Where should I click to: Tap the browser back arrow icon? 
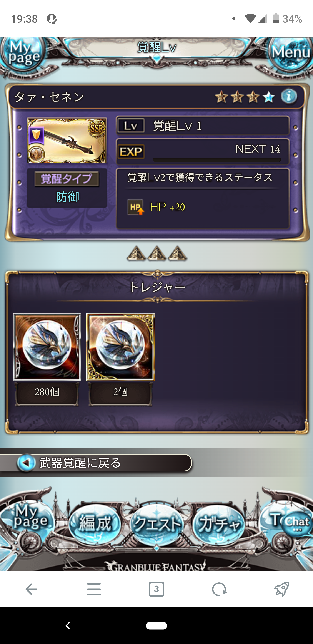pos(31,589)
